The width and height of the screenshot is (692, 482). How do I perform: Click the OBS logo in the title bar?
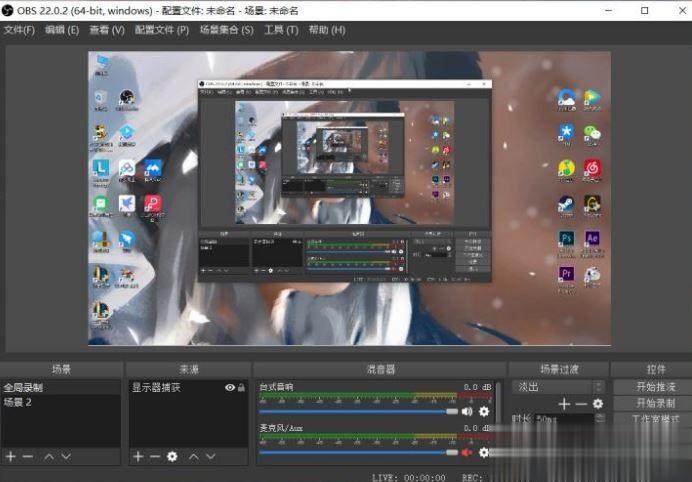coord(8,10)
